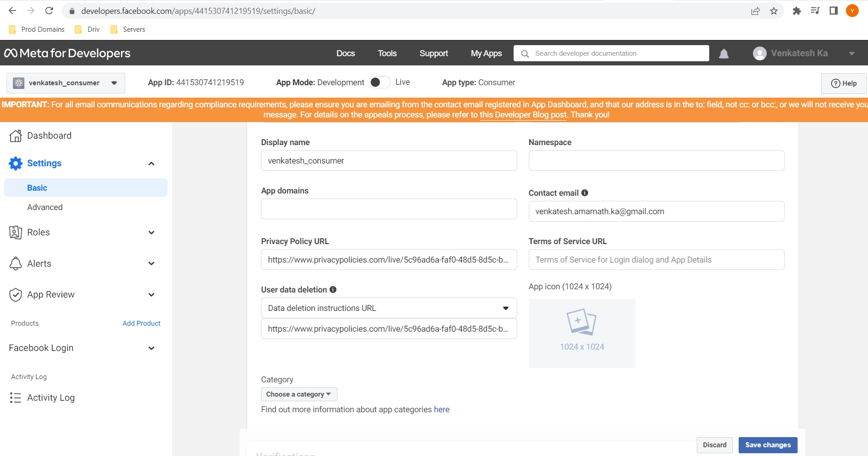The image size is (868, 456).
Task: Click the Terms of Service URL field
Action: [656, 260]
